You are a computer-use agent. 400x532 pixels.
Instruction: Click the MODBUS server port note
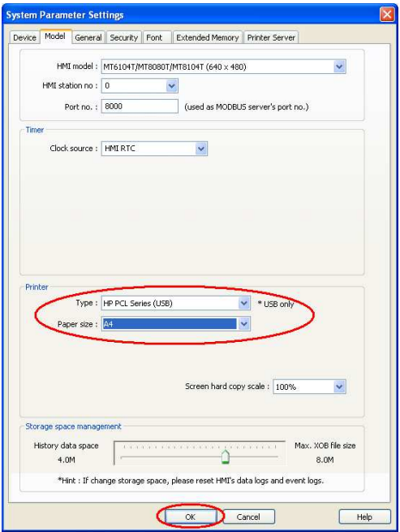point(247,107)
